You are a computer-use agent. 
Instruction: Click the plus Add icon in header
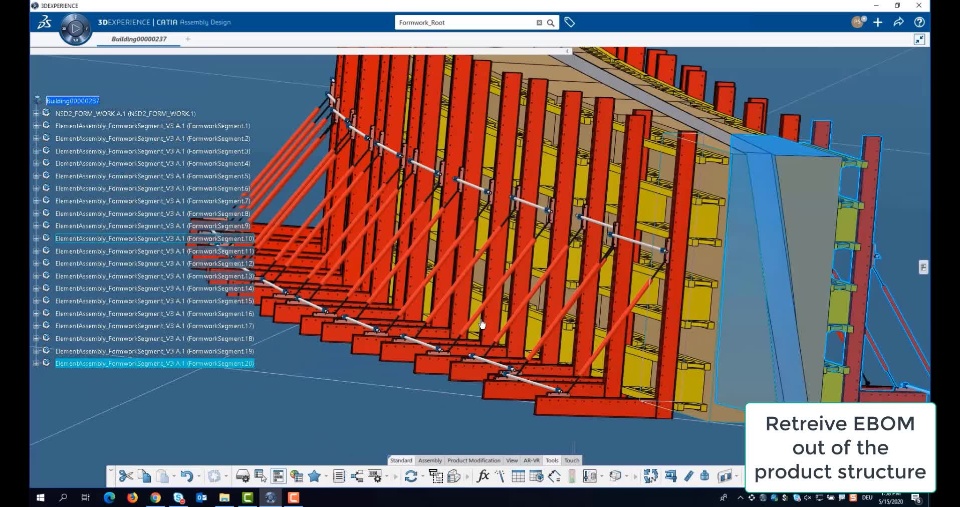point(878,22)
